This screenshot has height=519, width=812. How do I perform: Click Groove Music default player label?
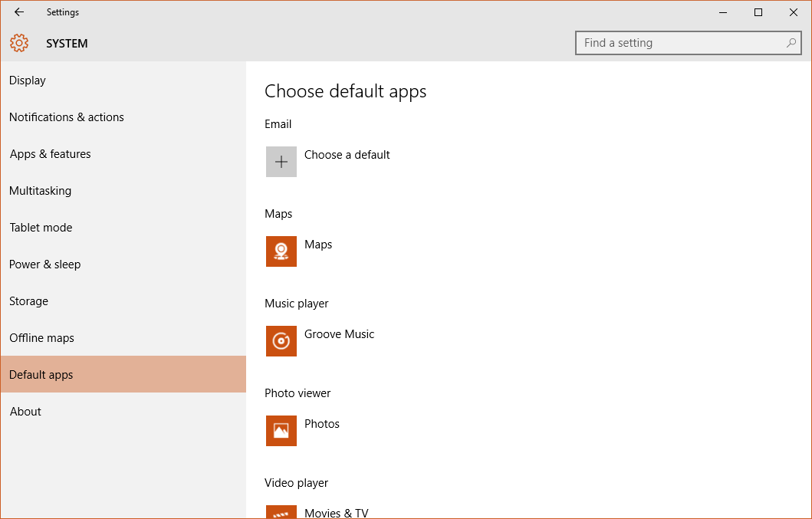339,334
